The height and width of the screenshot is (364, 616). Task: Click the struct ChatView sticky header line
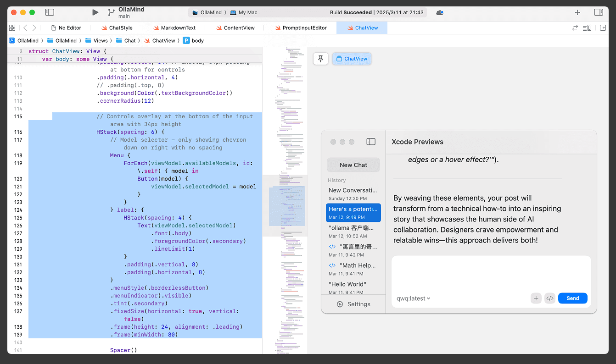67,51
